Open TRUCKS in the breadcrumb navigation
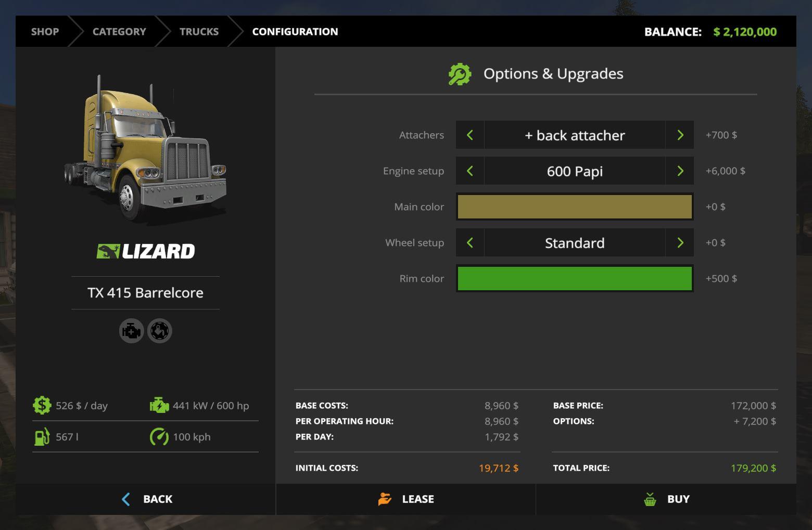The height and width of the screenshot is (530, 812). (199, 32)
